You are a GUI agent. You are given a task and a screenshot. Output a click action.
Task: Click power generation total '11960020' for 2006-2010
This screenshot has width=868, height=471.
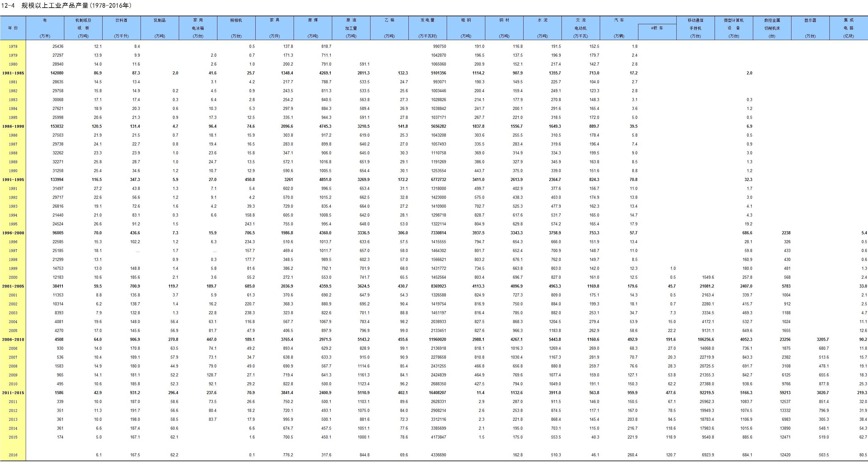coord(437,340)
